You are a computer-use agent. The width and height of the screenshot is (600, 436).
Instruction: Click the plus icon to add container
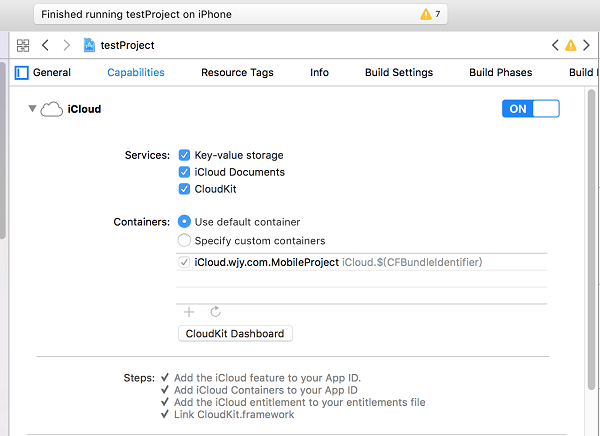tap(189, 312)
